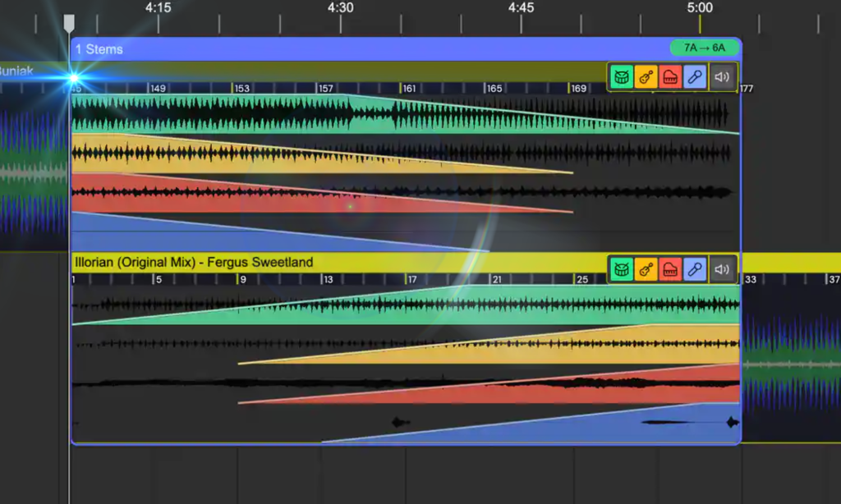Toggle the drums stem icon on the Stems track
The height and width of the screenshot is (504, 841).
pos(622,76)
